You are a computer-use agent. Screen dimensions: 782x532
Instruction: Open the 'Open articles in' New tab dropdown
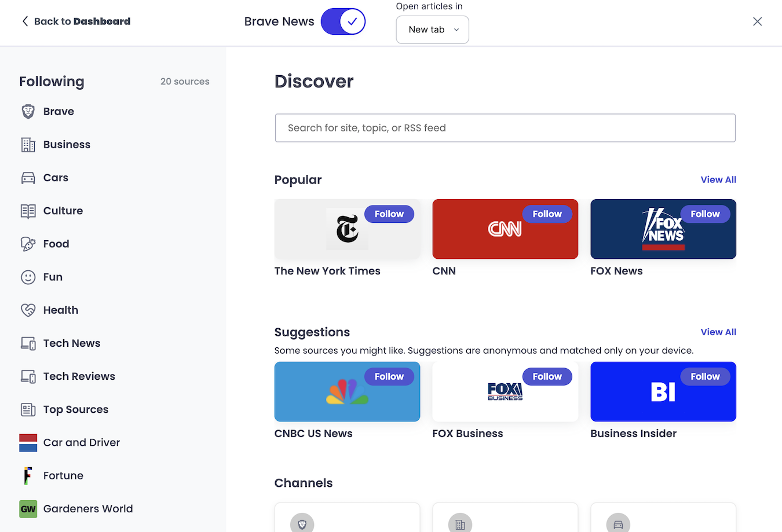coord(432,30)
